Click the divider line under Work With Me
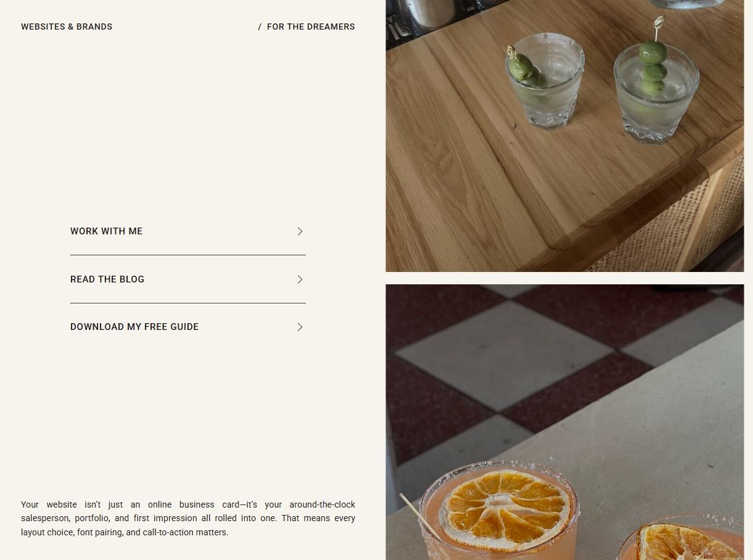The height and width of the screenshot is (560, 753). [x=188, y=255]
